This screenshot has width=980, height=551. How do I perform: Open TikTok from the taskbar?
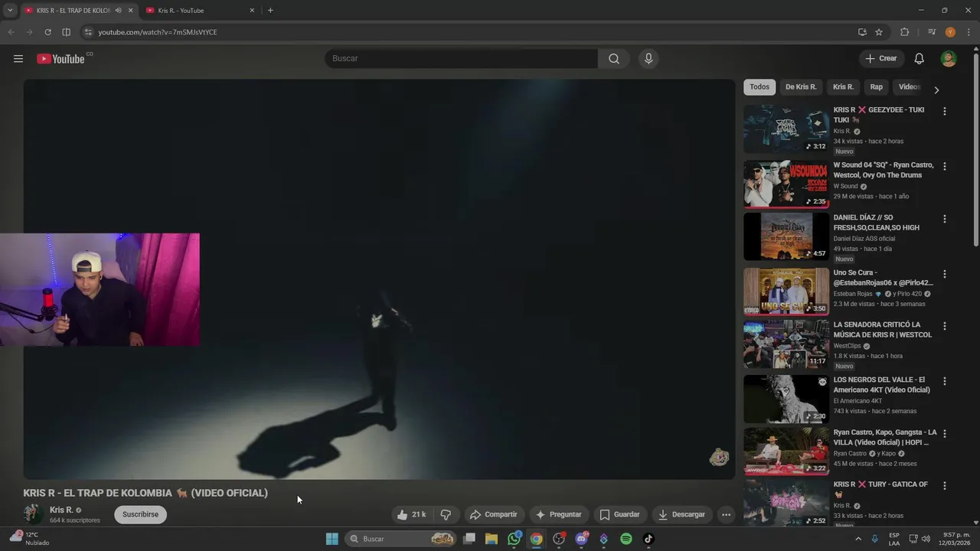coord(648,539)
